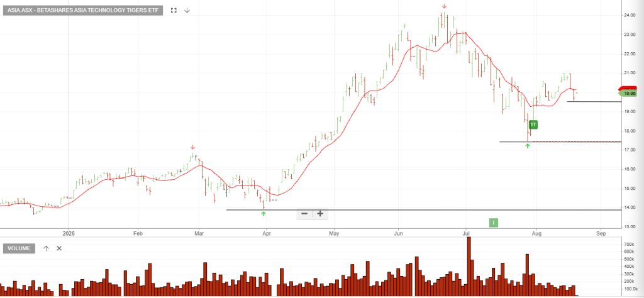Click the Apr date axis label
The width and height of the screenshot is (644, 298).
click(x=267, y=233)
